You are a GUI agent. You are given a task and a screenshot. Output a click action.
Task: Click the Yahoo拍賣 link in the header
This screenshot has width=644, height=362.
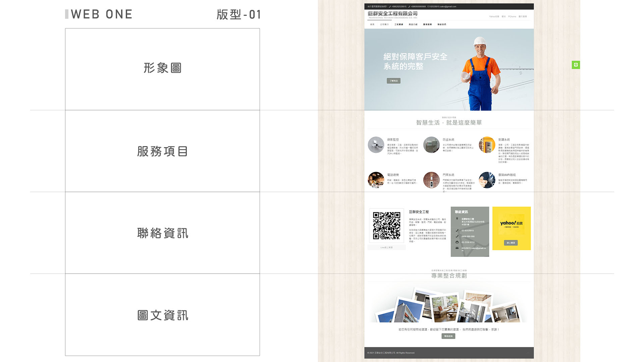point(494,16)
